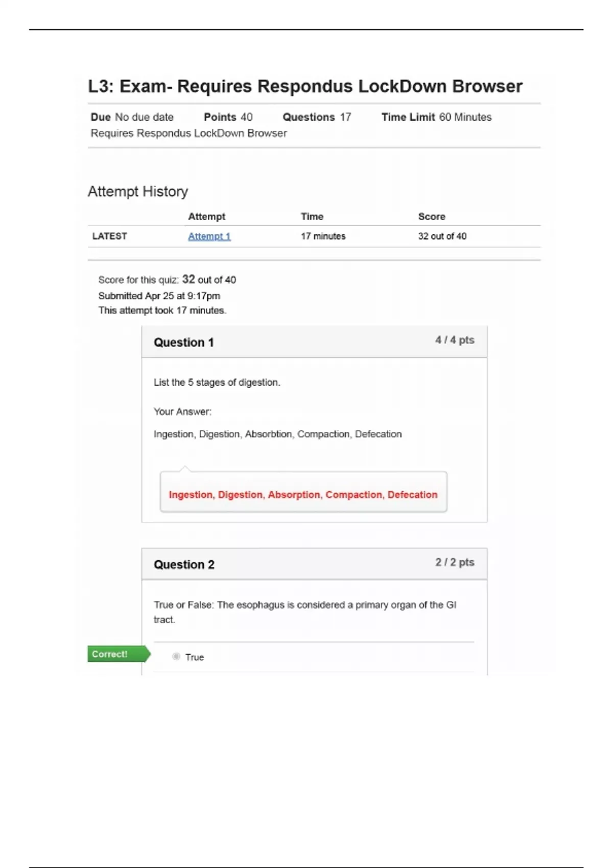This screenshot has height=868, width=613.
Task: Click the 'Submitted Apr 25 at 9:17pm' text
Action: (x=159, y=296)
